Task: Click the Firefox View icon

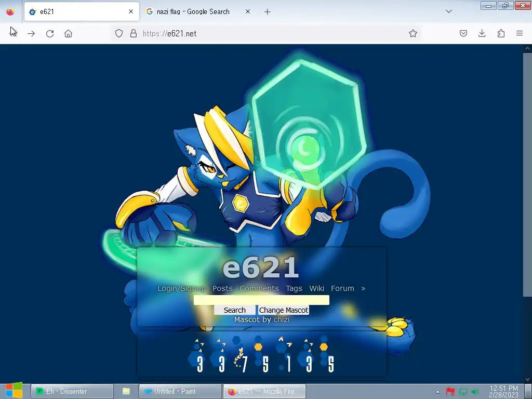Action: click(x=10, y=11)
